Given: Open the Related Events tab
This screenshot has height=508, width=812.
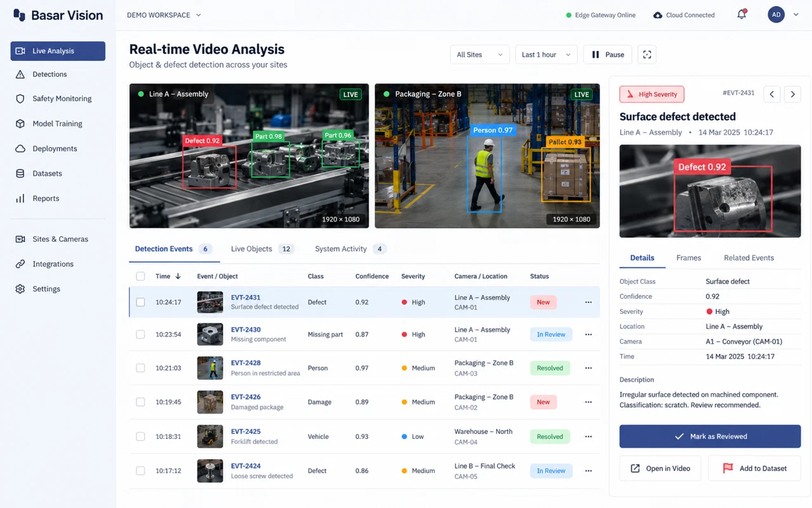Looking at the screenshot, I should [x=749, y=258].
